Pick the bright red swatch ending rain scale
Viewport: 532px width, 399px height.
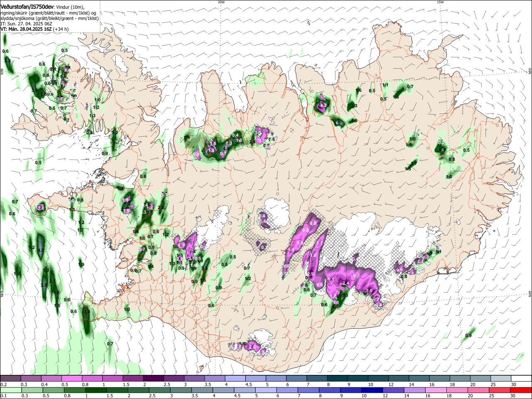tap(521, 390)
